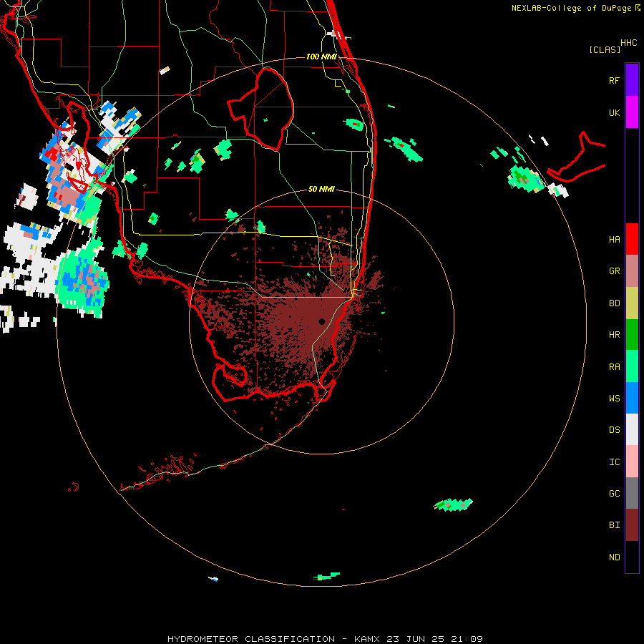This screenshot has width=644, height=644.
Task: Select the BD yellow legend block
Action: pyautogui.click(x=632, y=303)
